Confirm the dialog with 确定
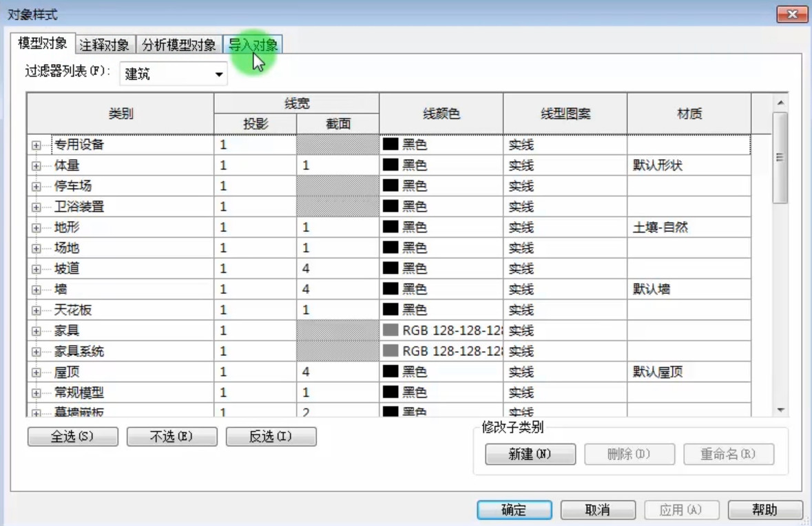The height and width of the screenshot is (526, 812). click(514, 510)
